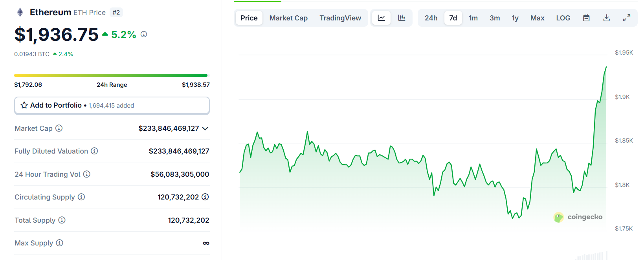The image size is (644, 260).
Task: Set chart range to 7d
Action: (x=453, y=18)
